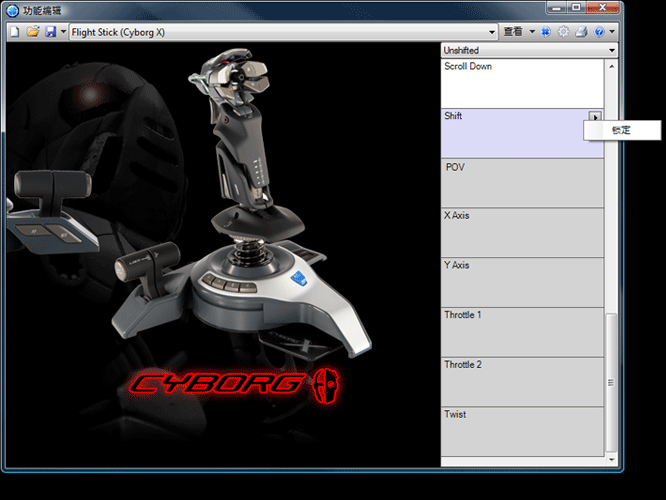
Task: Maximize the 功能编辑 window
Action: pyautogui.click(x=576, y=8)
